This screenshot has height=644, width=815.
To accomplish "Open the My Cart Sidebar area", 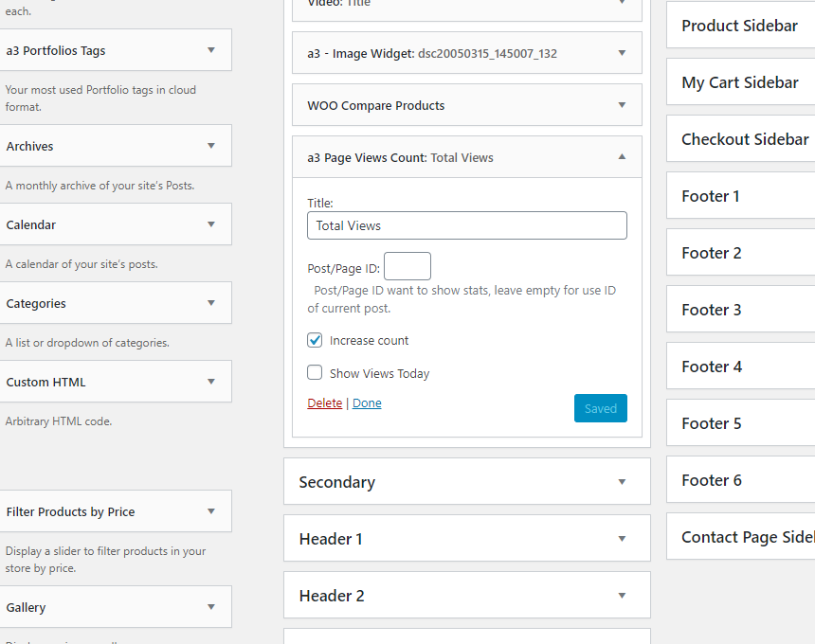I will pos(741,82).
